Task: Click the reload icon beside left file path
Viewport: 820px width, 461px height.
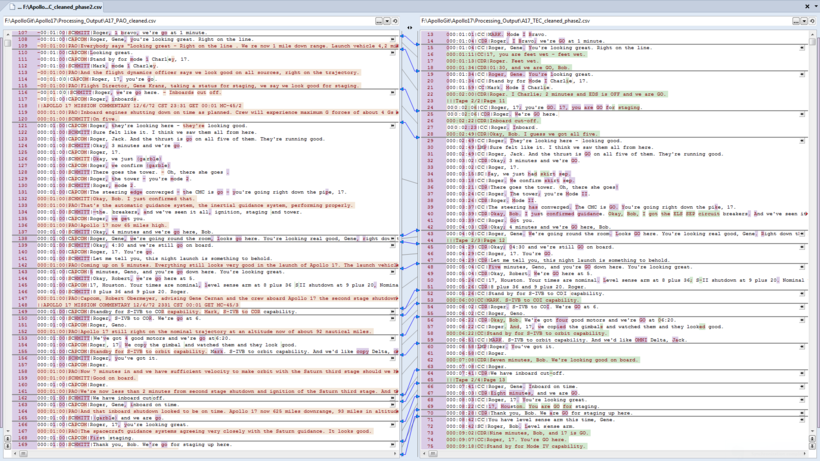Action: [395, 21]
